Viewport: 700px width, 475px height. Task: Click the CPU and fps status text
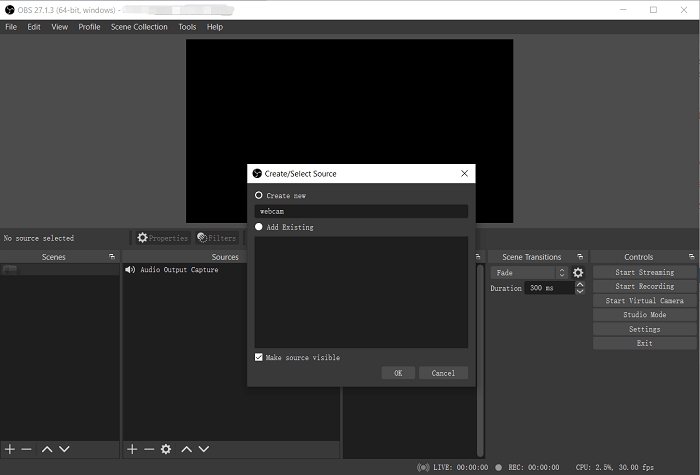click(614, 467)
